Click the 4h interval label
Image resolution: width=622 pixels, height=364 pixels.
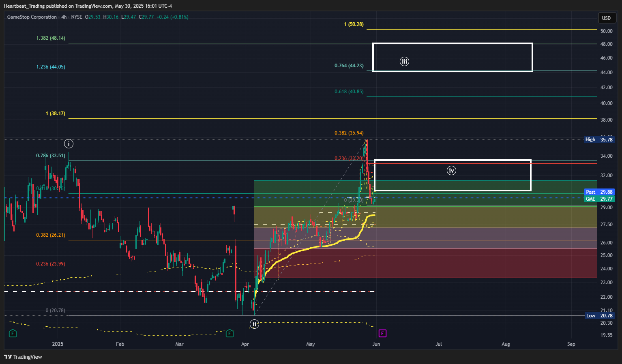64,17
